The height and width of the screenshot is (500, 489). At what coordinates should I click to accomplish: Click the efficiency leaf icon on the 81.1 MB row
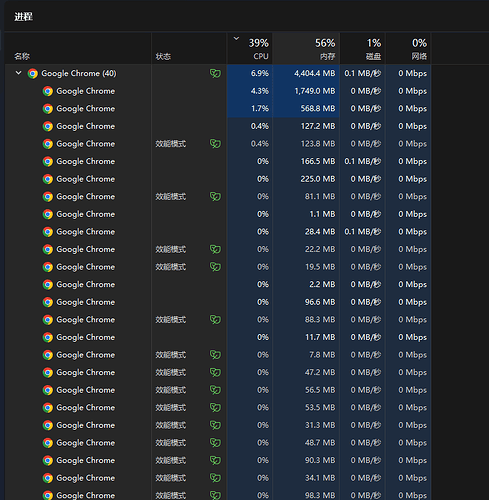(x=215, y=196)
